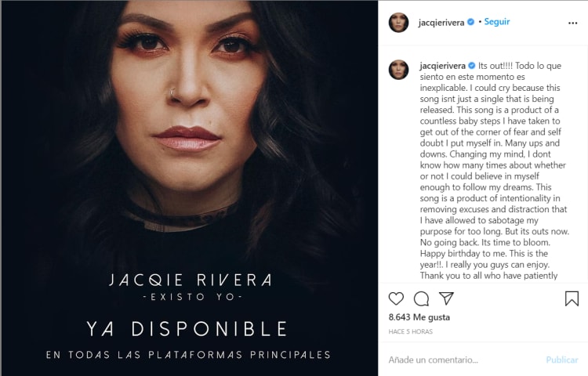View who liked via 8.643 Me gusta
This screenshot has width=588, height=376.
[x=419, y=317]
